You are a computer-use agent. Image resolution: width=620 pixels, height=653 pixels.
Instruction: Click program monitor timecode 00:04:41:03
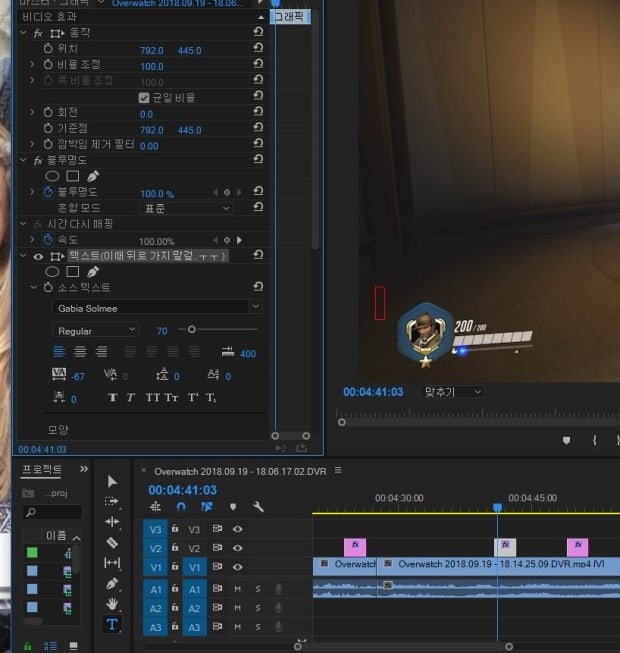tap(373, 392)
